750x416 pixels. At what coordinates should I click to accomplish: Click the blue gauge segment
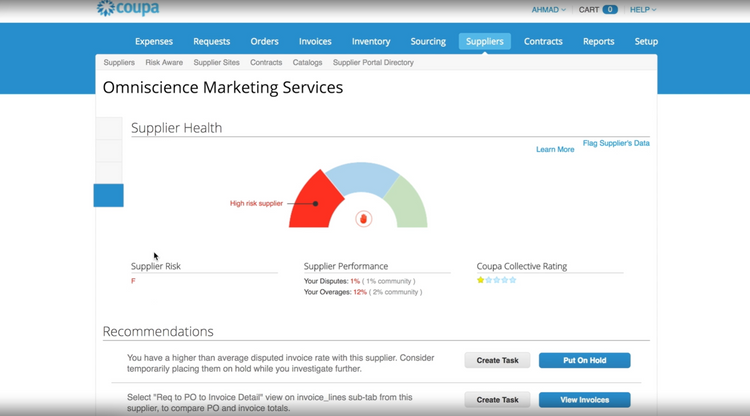pyautogui.click(x=362, y=178)
